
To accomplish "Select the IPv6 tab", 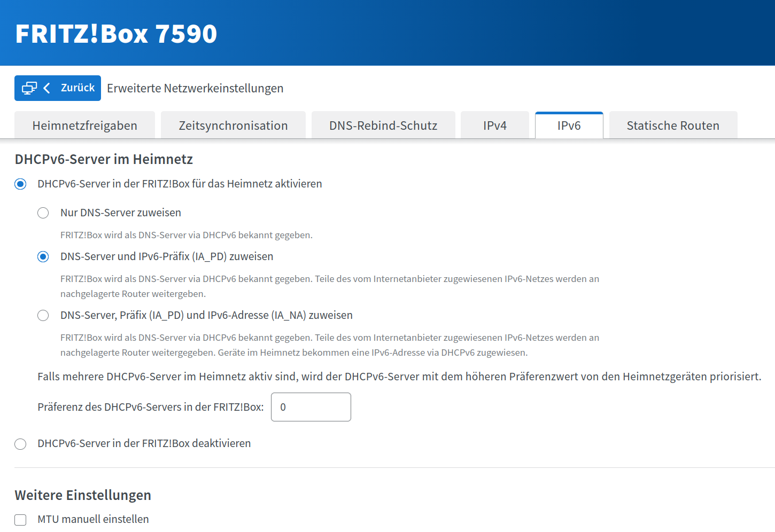I will pyautogui.click(x=569, y=125).
